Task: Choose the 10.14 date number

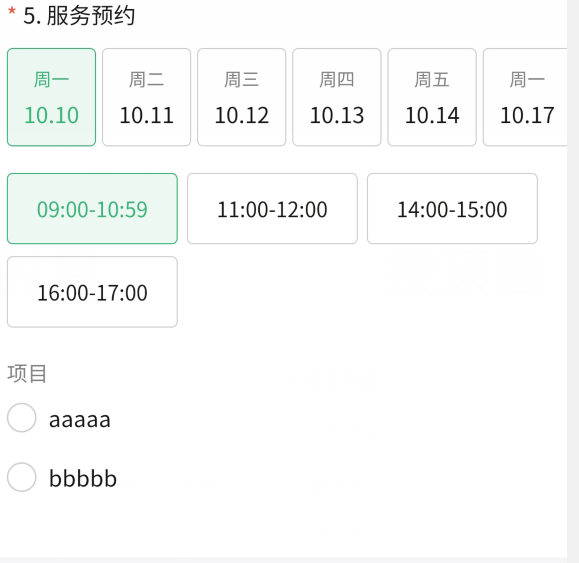Action: click(x=432, y=115)
